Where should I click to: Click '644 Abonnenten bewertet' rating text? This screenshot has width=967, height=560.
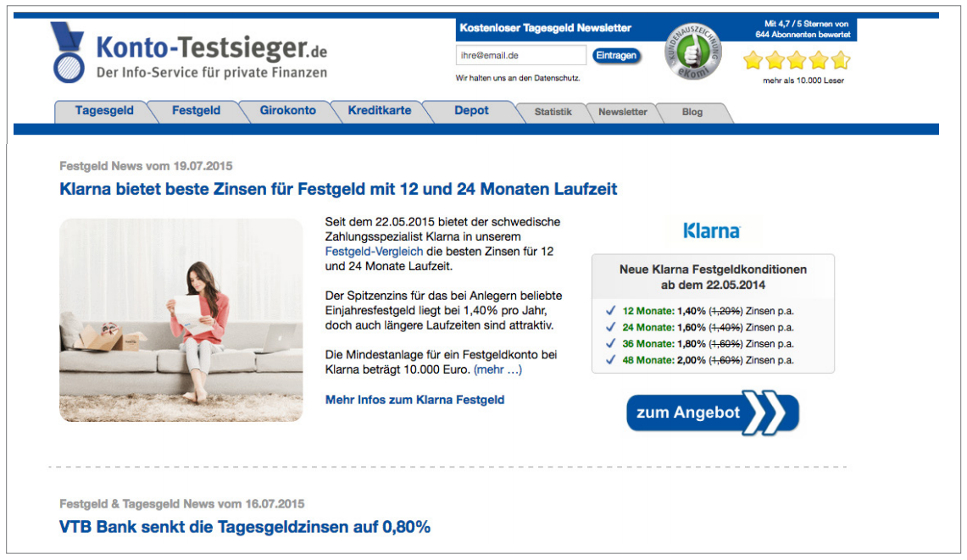tap(803, 35)
